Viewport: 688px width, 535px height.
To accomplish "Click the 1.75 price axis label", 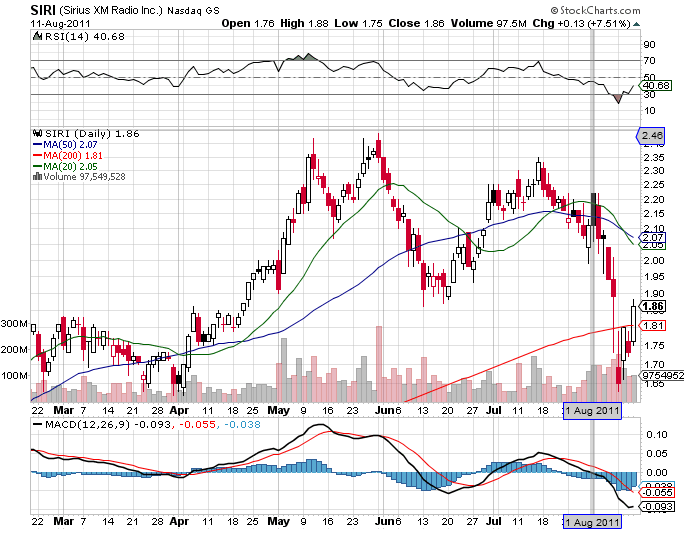I will [654, 345].
